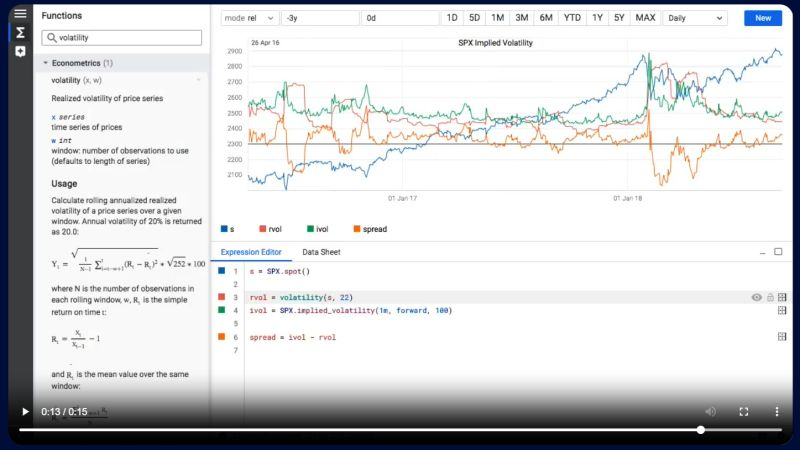This screenshot has width=800, height=450.
Task: Select the 1D range button
Action: (452, 18)
